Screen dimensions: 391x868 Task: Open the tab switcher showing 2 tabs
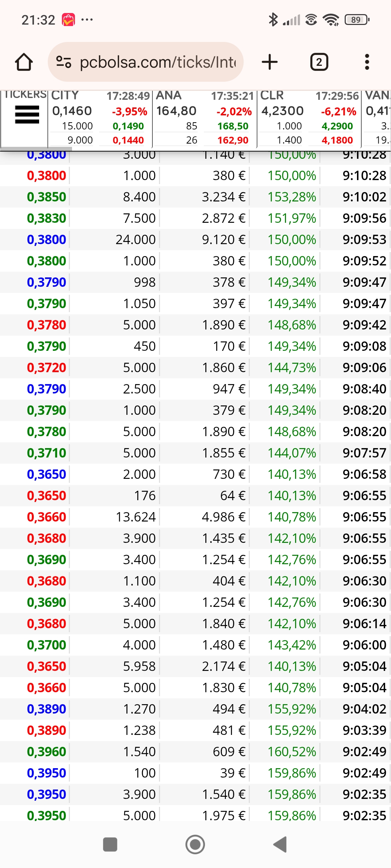click(x=319, y=62)
